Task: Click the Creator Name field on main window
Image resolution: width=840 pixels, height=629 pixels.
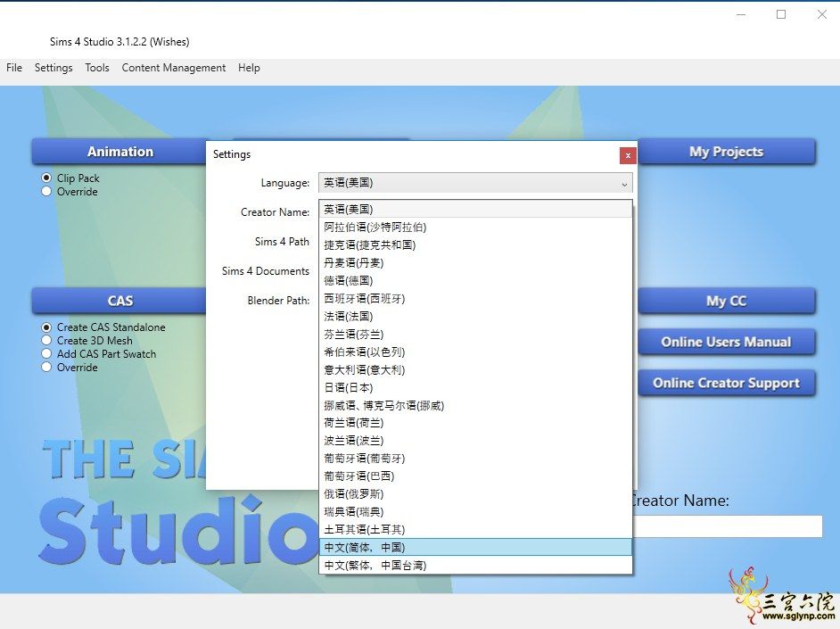Action: pos(728,526)
